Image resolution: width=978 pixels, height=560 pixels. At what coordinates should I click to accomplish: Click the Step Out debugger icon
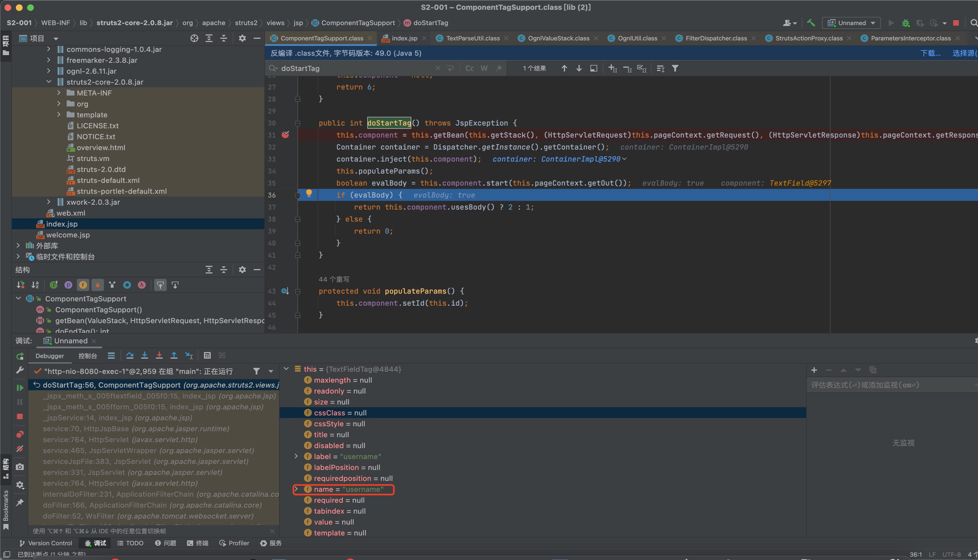tap(174, 355)
